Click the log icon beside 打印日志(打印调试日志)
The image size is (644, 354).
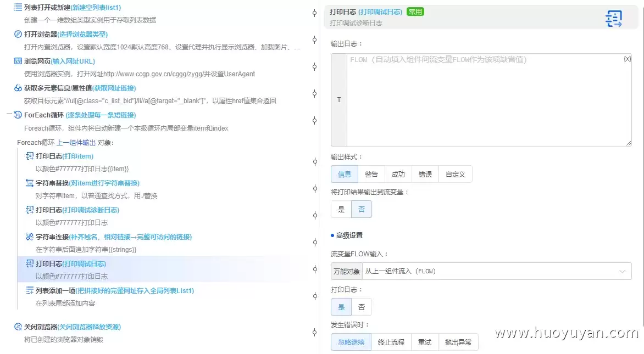(x=30, y=263)
